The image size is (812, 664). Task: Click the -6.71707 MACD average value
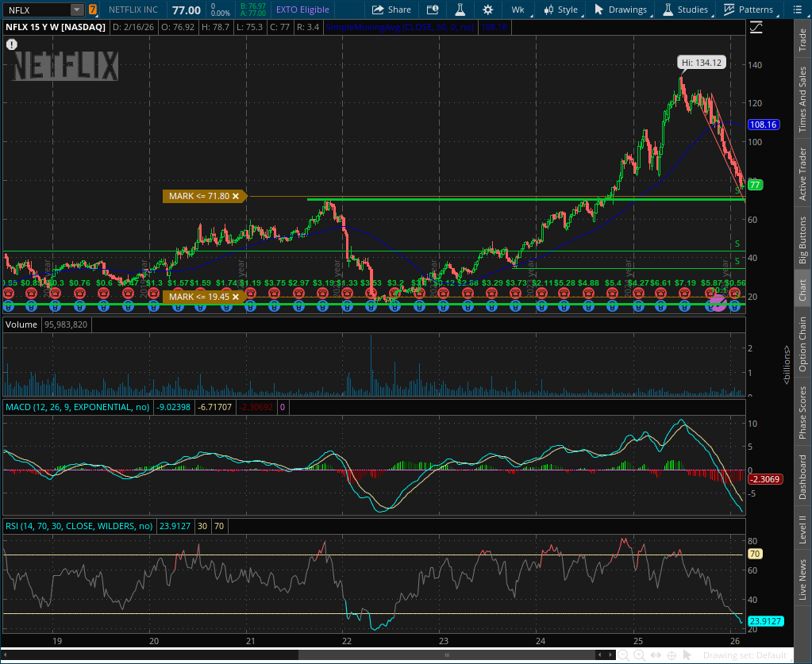214,407
